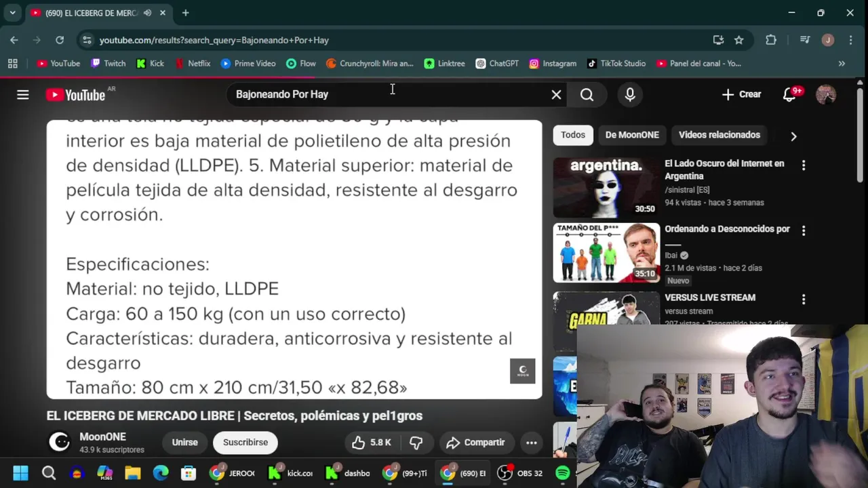This screenshot has height=488, width=868.
Task: Open the account avatar menu
Action: coord(826,94)
